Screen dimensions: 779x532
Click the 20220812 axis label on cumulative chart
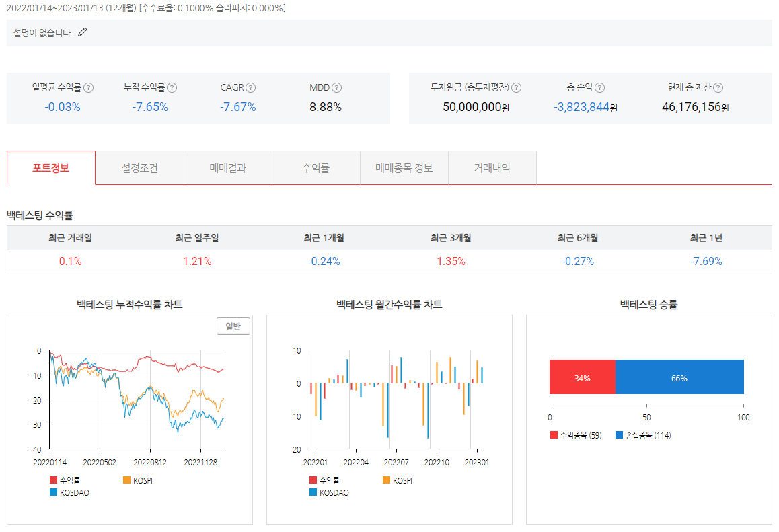click(x=150, y=463)
